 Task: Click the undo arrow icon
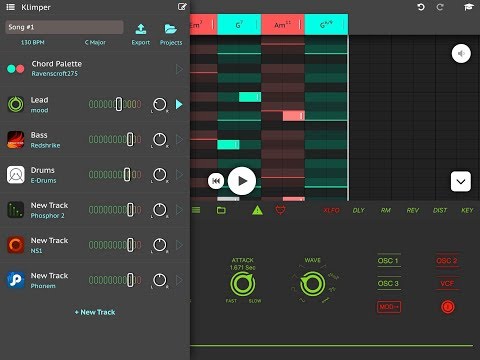coord(421,7)
